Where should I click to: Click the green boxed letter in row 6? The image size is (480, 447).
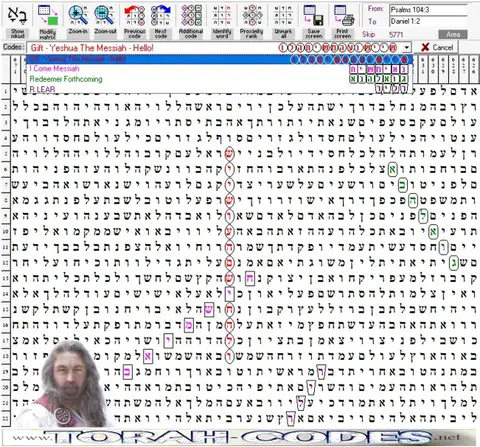(393, 169)
